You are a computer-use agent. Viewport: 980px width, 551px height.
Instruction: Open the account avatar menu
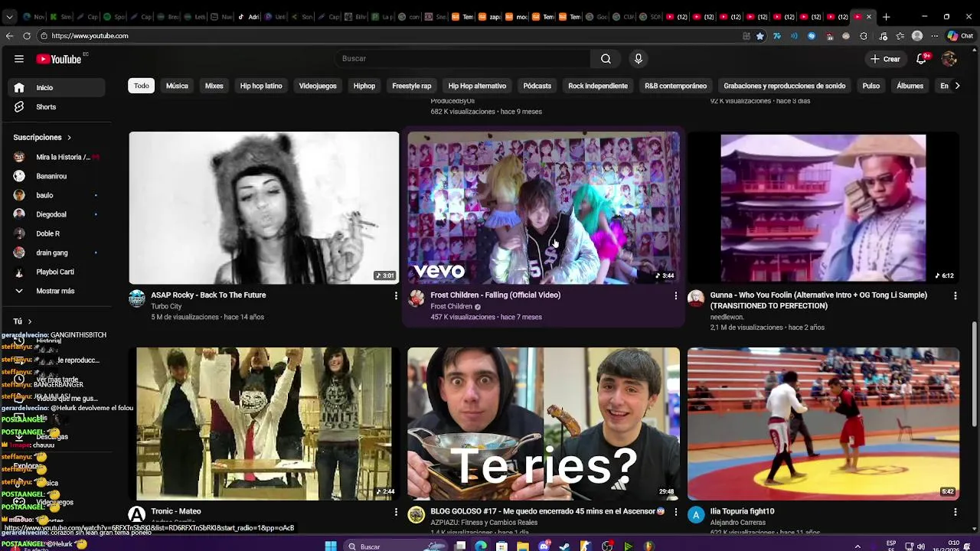[x=949, y=59]
